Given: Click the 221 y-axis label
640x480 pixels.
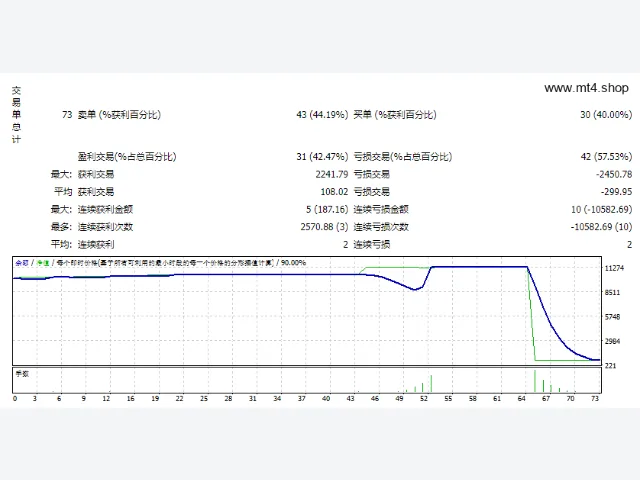Looking at the screenshot, I should point(610,366).
